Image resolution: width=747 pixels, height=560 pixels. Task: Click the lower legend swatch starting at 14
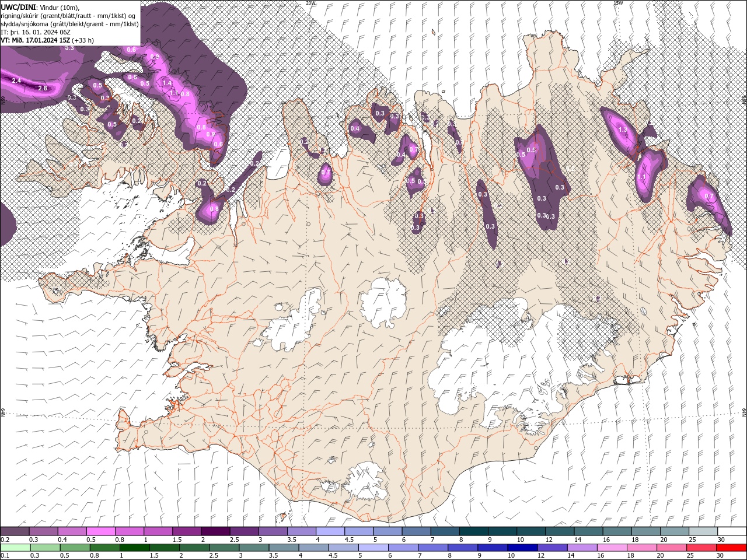pos(582,547)
